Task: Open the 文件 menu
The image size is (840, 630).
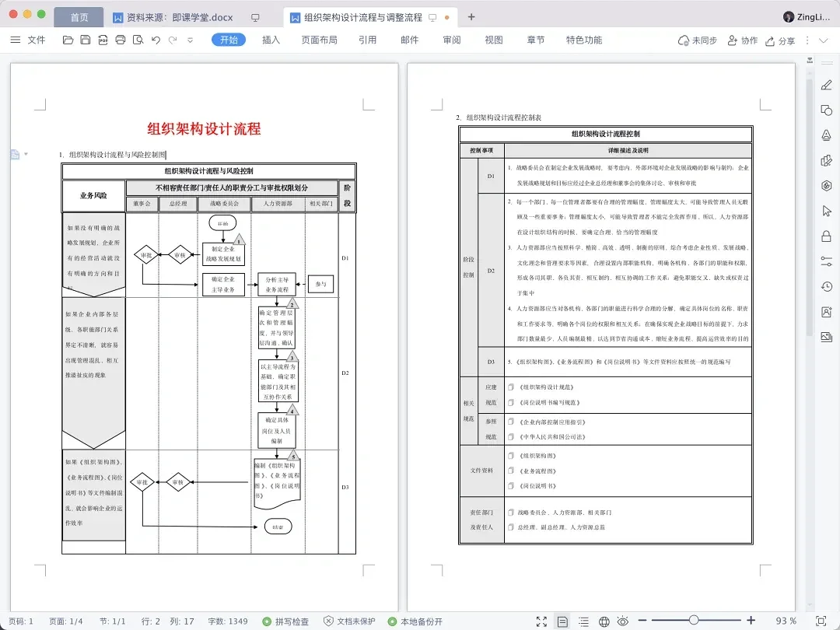Action: [37, 40]
